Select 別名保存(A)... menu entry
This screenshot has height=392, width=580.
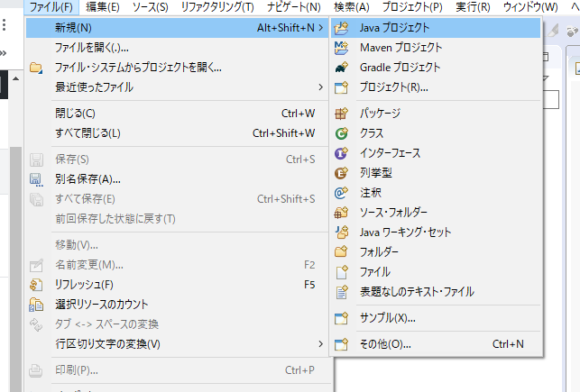tap(88, 179)
